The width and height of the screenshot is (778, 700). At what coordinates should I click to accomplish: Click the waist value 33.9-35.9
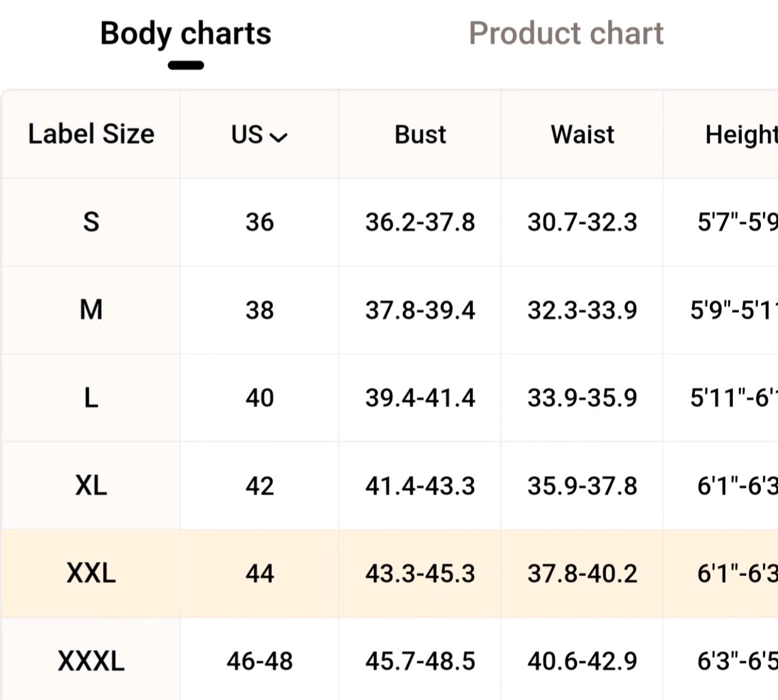(582, 398)
